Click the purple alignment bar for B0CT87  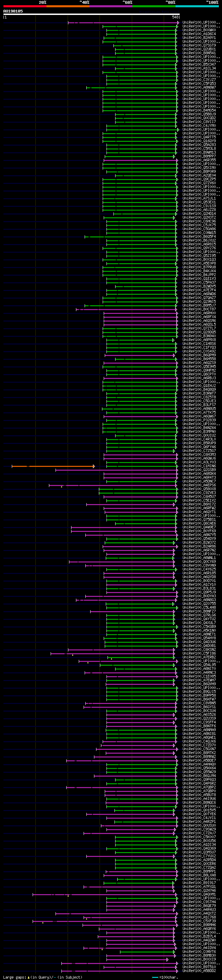tap(127, 309)
